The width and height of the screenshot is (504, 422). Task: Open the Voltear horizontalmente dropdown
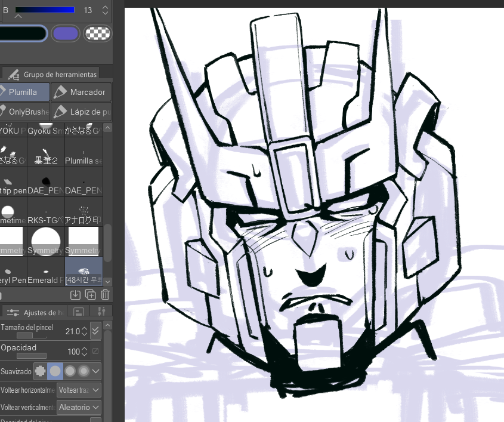point(79,390)
